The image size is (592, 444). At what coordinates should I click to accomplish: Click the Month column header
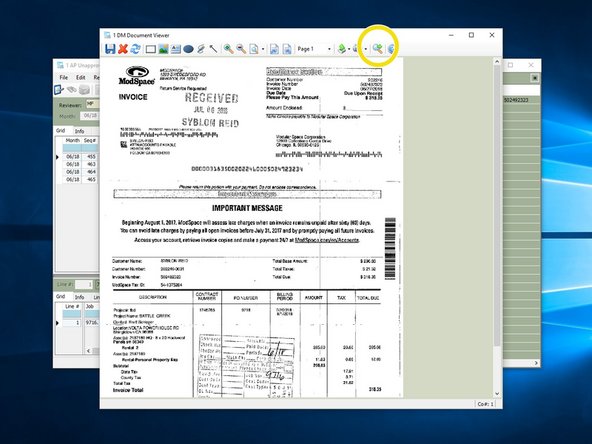(x=72, y=140)
